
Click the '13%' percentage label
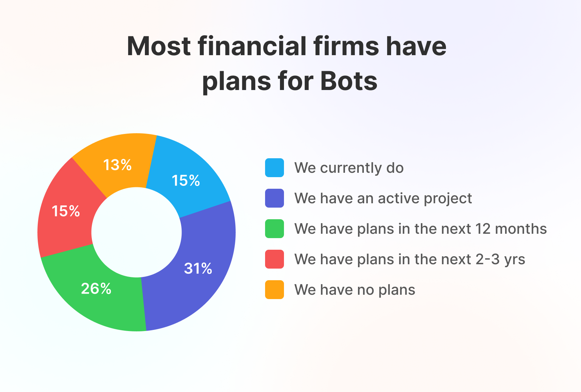pyautogui.click(x=117, y=165)
